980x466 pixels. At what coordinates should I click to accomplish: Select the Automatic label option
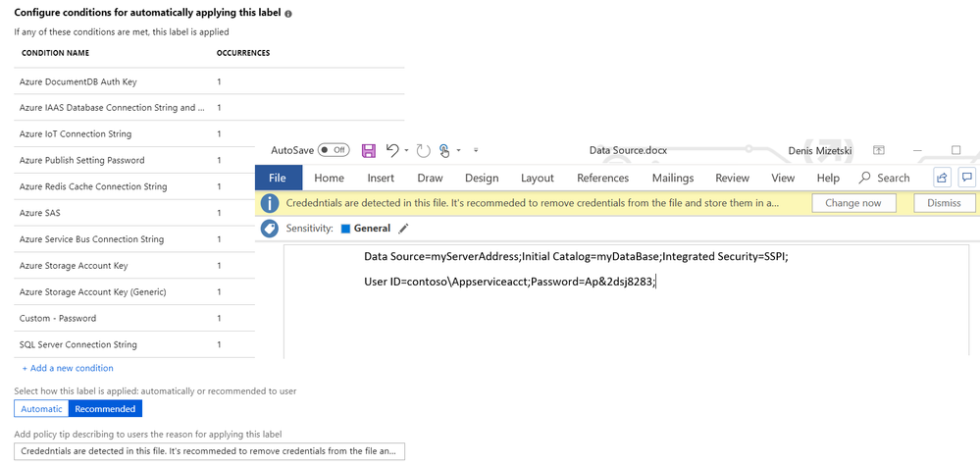coord(41,408)
